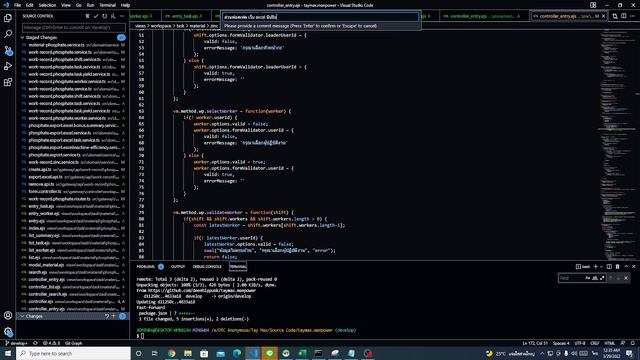The image size is (640, 360).
Task: Refresh the Source Control view
Action: click(104, 16)
